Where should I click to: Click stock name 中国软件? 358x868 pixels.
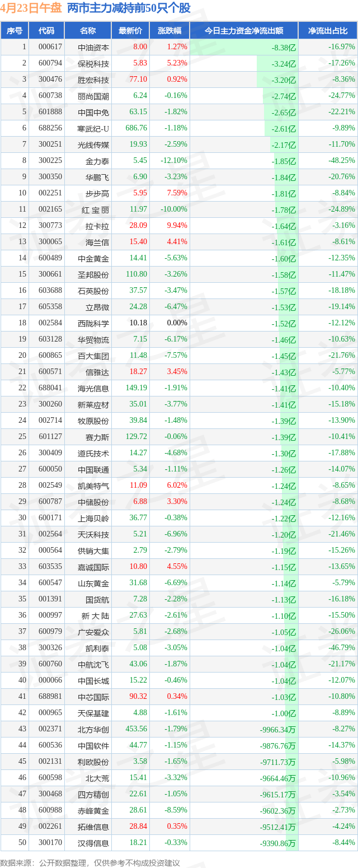pyautogui.click(x=93, y=745)
